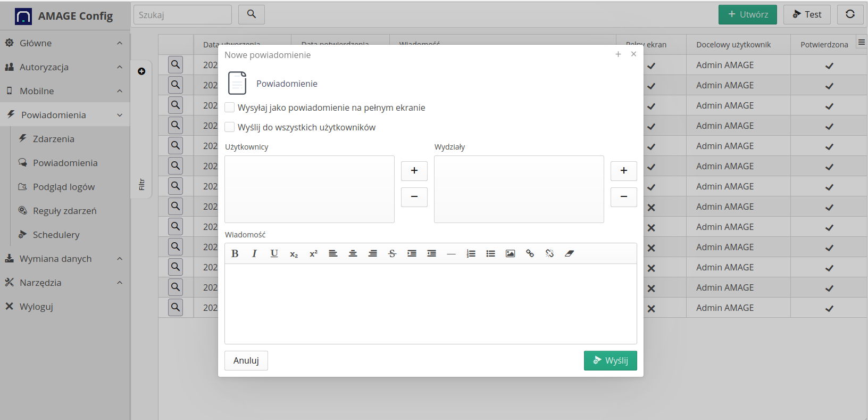Click the strikethrough formatting icon
868x420 pixels.
click(392, 254)
